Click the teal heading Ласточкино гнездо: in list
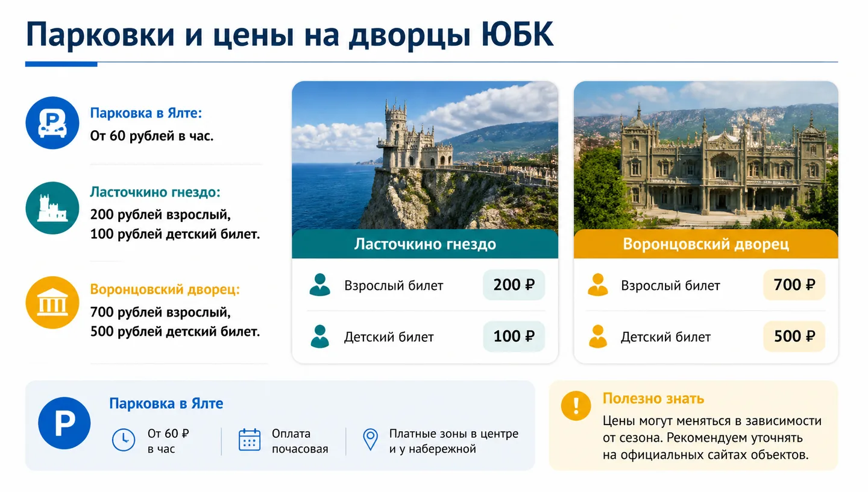868x492 pixels. pyautogui.click(x=155, y=192)
